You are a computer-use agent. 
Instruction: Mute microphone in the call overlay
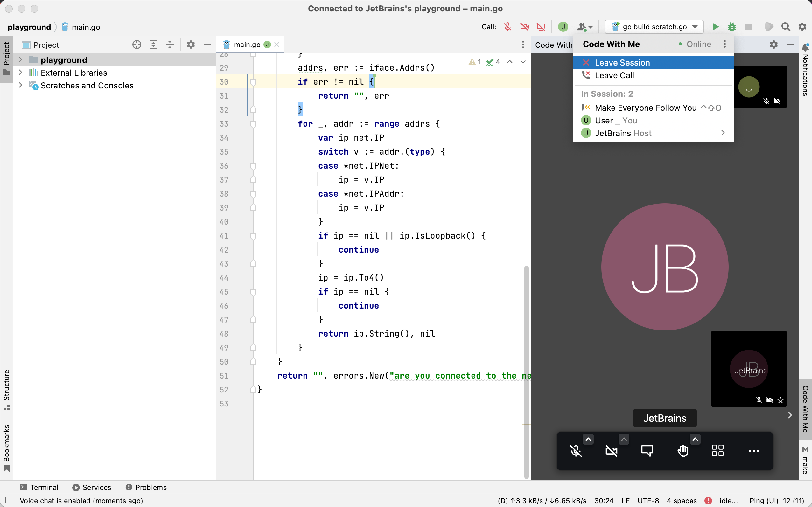point(576,451)
